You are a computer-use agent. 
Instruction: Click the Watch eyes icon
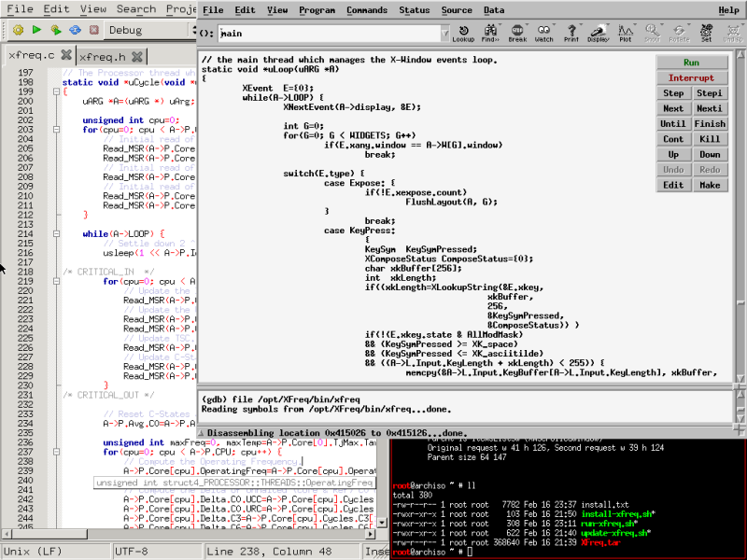pos(544,34)
